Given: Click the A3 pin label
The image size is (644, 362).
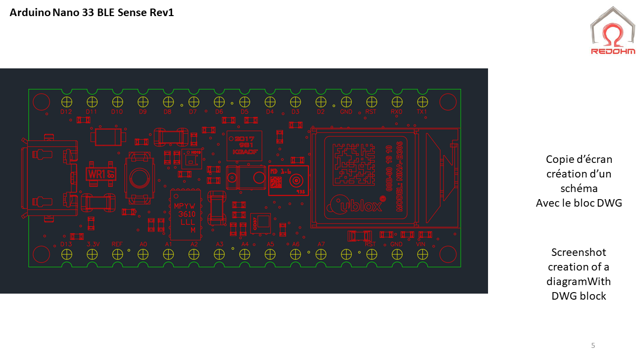Looking at the screenshot, I should [219, 244].
